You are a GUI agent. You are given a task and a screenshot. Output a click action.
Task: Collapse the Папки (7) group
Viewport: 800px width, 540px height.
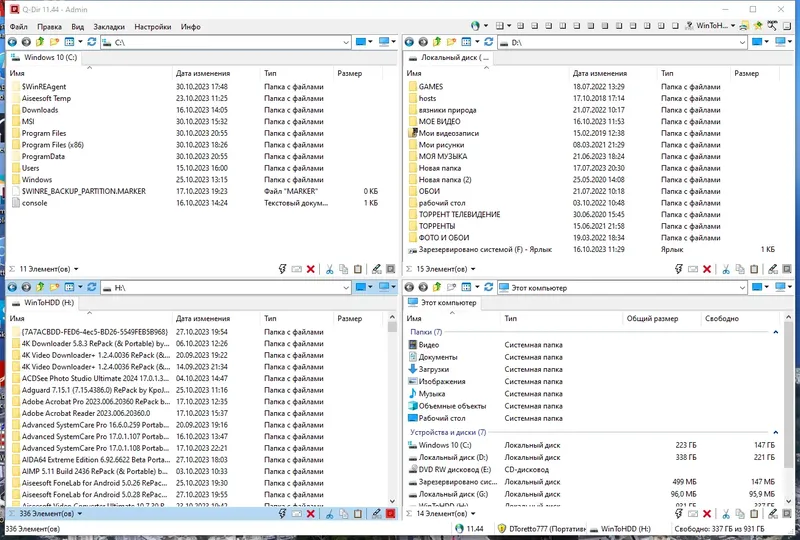pos(776,332)
